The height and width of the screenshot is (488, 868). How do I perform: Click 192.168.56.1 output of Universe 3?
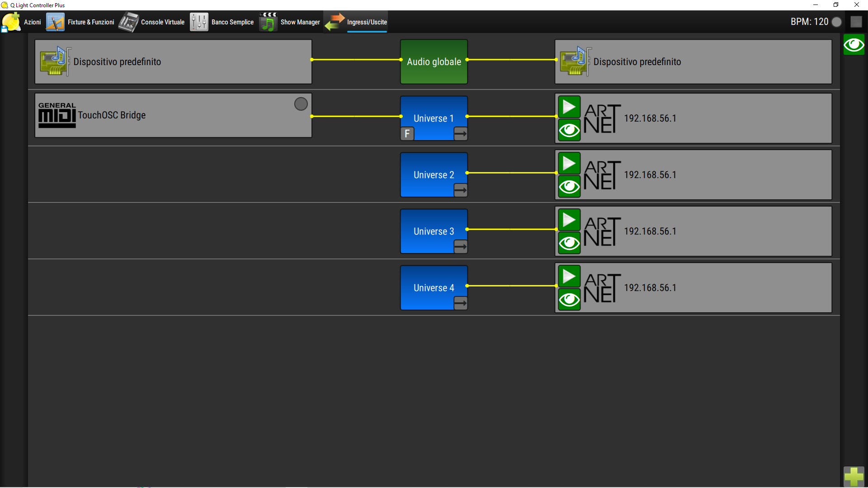click(x=650, y=231)
